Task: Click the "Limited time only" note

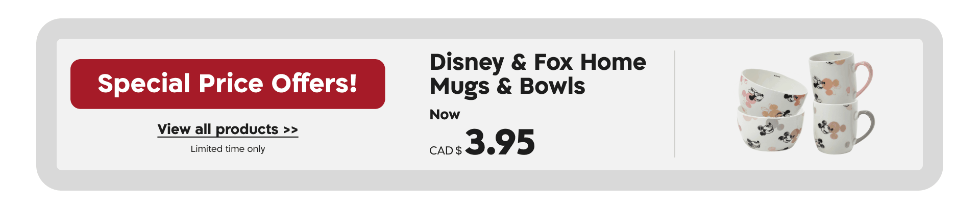Action: pyautogui.click(x=228, y=149)
